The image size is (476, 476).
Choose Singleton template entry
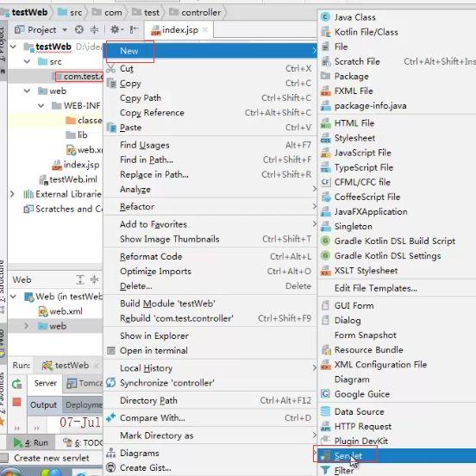click(397, 227)
